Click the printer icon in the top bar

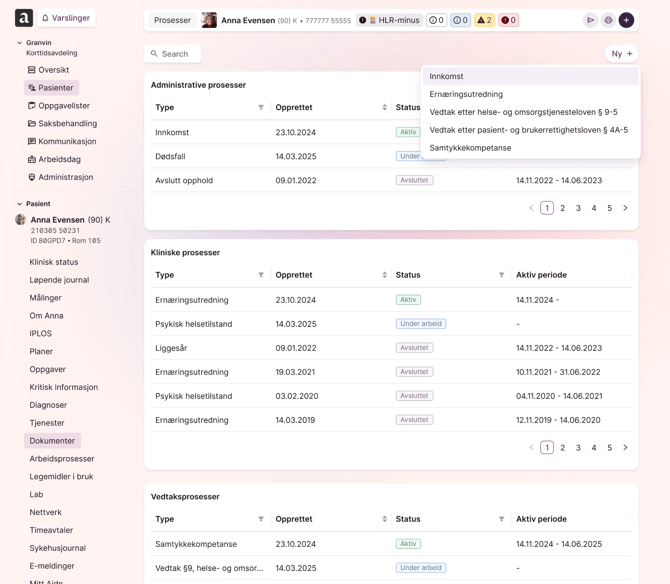608,20
